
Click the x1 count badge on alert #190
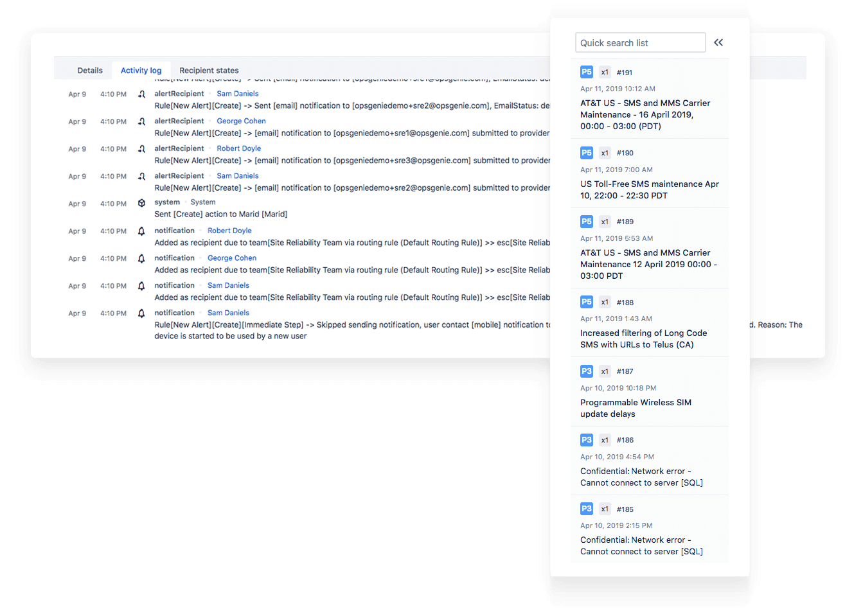tap(605, 152)
